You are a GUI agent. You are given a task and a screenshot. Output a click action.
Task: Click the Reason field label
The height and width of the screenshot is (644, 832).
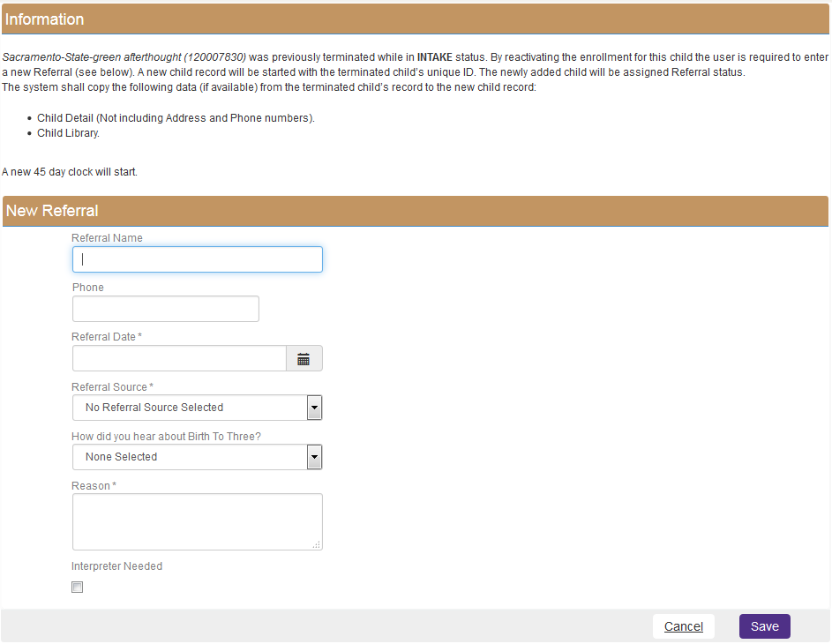91,486
